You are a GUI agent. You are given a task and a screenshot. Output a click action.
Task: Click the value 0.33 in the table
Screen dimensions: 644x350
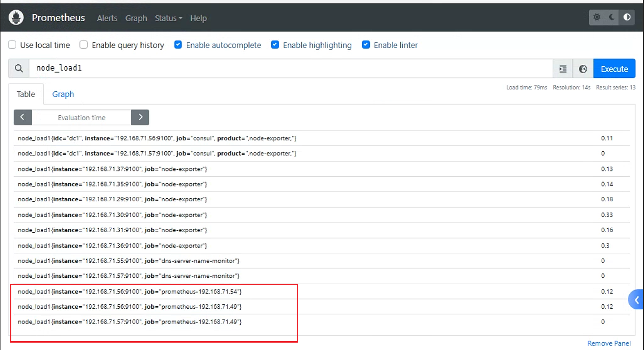[607, 215]
